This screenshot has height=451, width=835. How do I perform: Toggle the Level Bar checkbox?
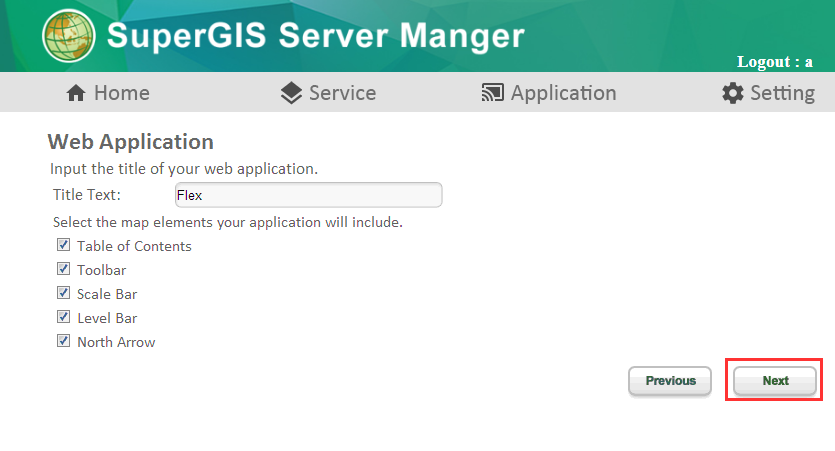pos(63,317)
